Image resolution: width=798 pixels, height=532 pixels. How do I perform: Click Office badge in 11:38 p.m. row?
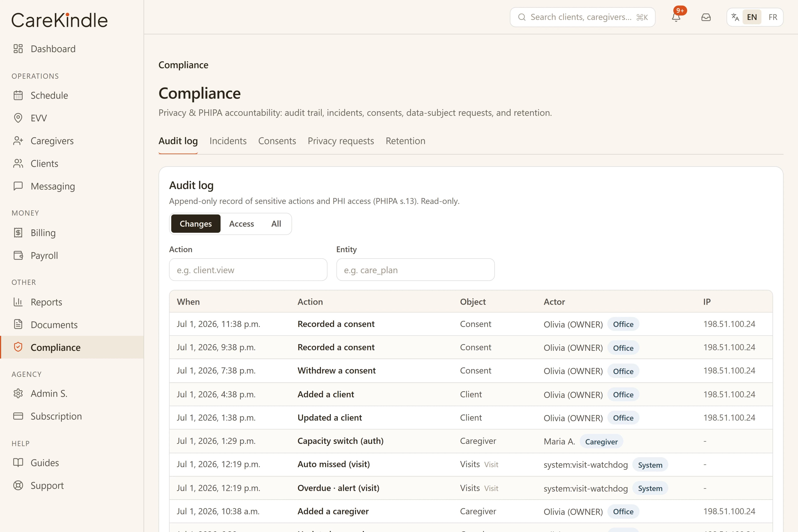(623, 324)
